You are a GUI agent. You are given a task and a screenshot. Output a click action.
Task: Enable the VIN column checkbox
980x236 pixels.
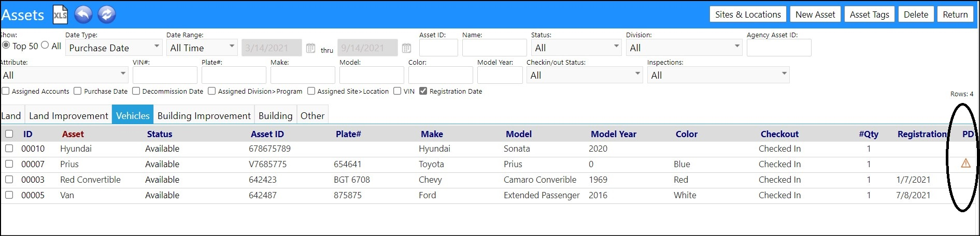click(x=397, y=91)
